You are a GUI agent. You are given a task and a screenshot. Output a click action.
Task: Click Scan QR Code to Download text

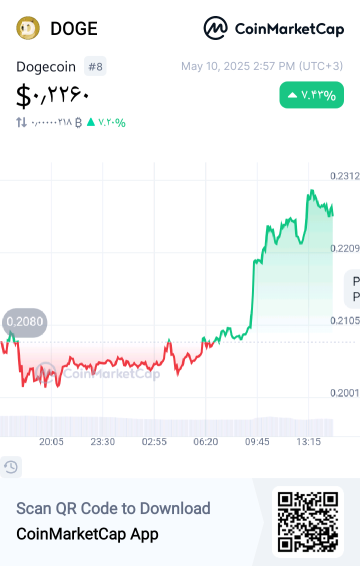tap(113, 509)
